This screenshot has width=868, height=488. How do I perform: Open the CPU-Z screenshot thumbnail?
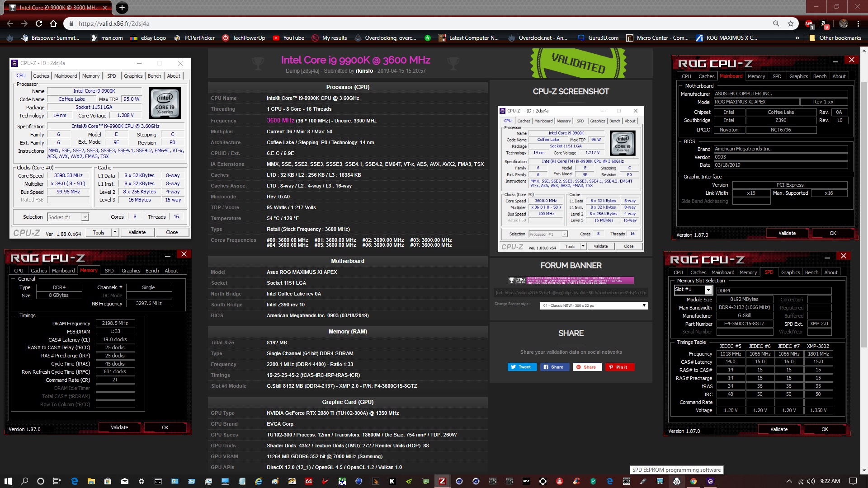[x=571, y=179]
